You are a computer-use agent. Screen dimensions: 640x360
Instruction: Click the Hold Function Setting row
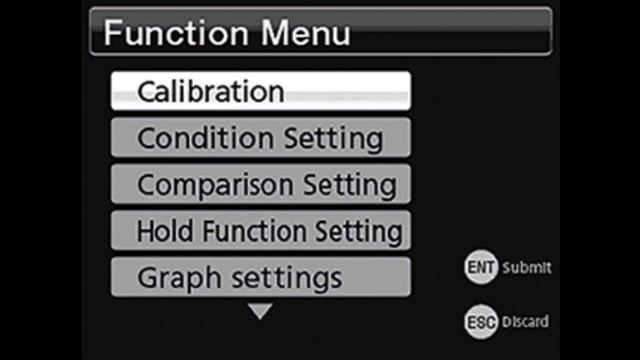coord(261,231)
